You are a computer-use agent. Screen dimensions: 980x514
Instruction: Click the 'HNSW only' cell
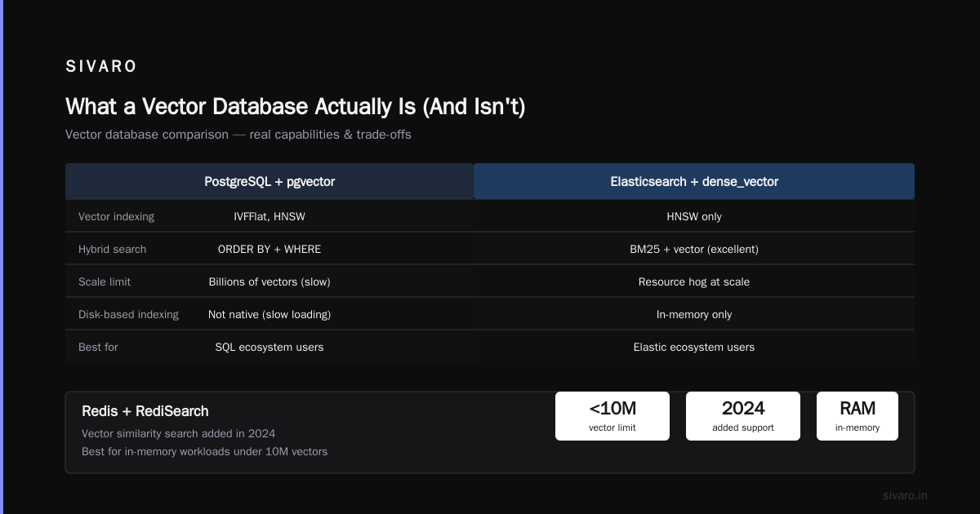(x=694, y=216)
